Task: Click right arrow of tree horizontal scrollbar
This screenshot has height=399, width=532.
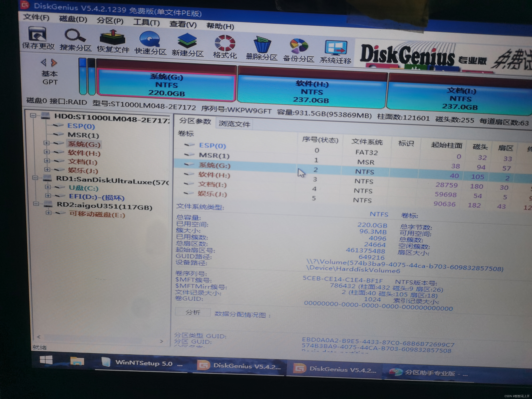Action: (x=162, y=341)
